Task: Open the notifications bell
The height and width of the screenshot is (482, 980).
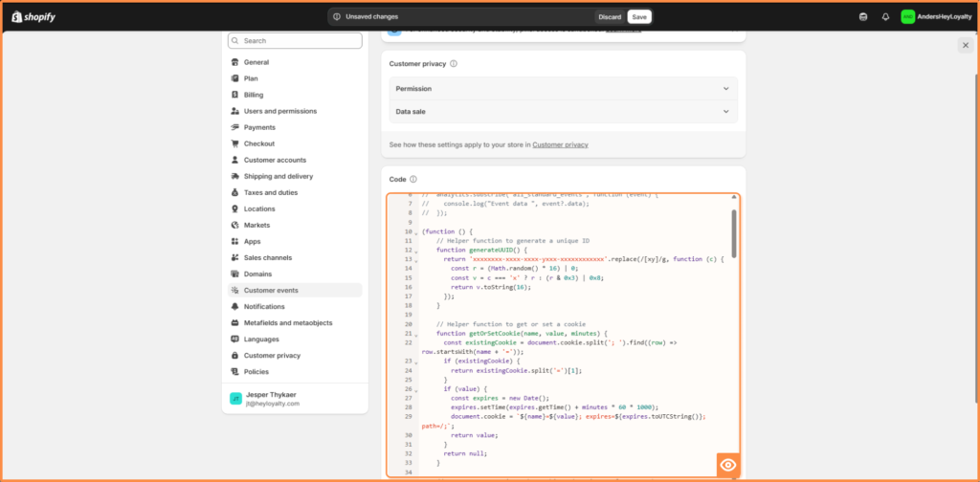Action: [x=885, y=16]
